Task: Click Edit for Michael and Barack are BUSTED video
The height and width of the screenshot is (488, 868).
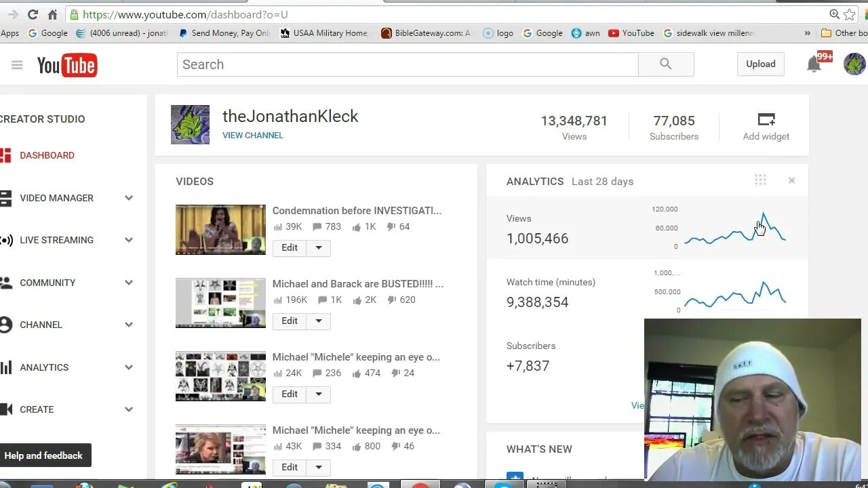Action: click(290, 321)
